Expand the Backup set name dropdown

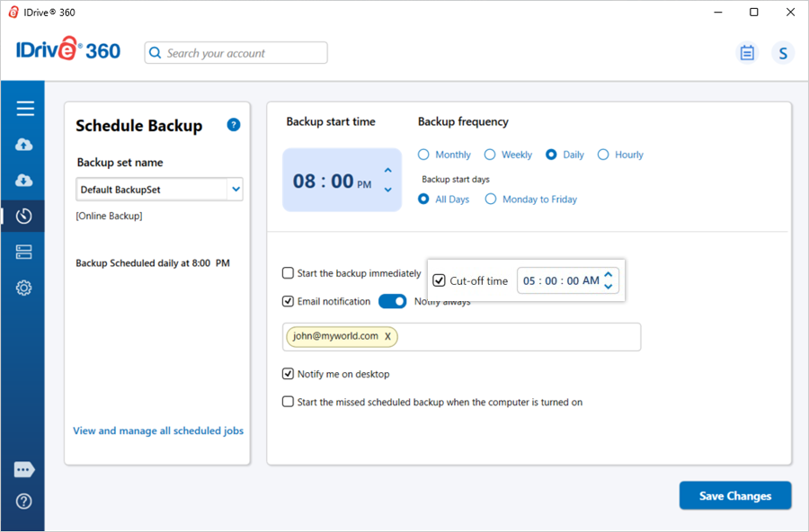tap(236, 190)
